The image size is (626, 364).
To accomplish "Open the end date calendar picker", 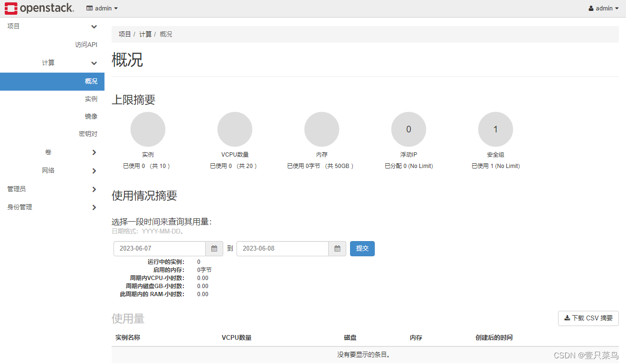I will (337, 249).
